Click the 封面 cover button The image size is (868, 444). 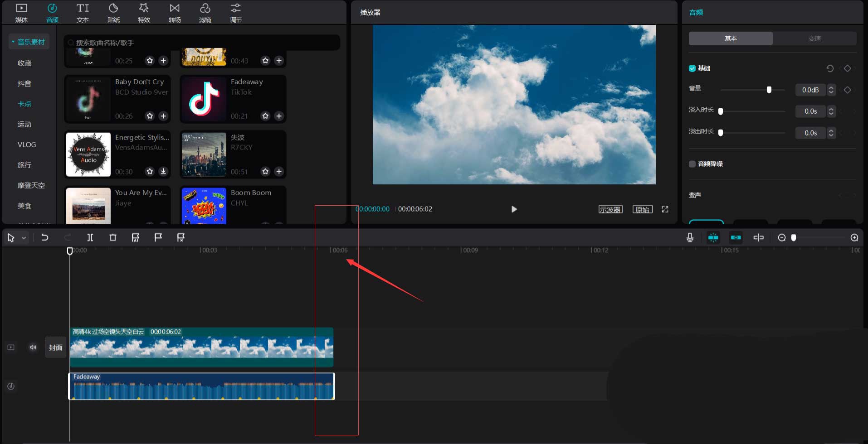click(x=55, y=347)
